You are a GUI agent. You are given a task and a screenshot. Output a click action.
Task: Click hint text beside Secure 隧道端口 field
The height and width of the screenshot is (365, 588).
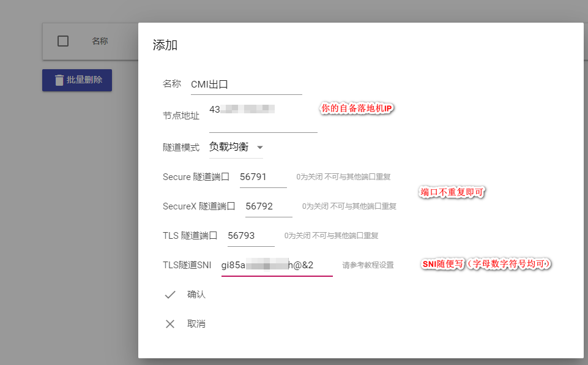(343, 177)
